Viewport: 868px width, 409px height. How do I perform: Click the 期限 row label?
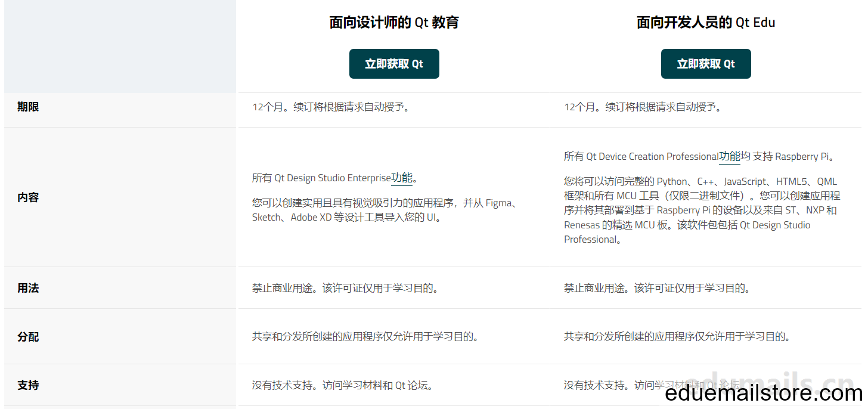[28, 107]
